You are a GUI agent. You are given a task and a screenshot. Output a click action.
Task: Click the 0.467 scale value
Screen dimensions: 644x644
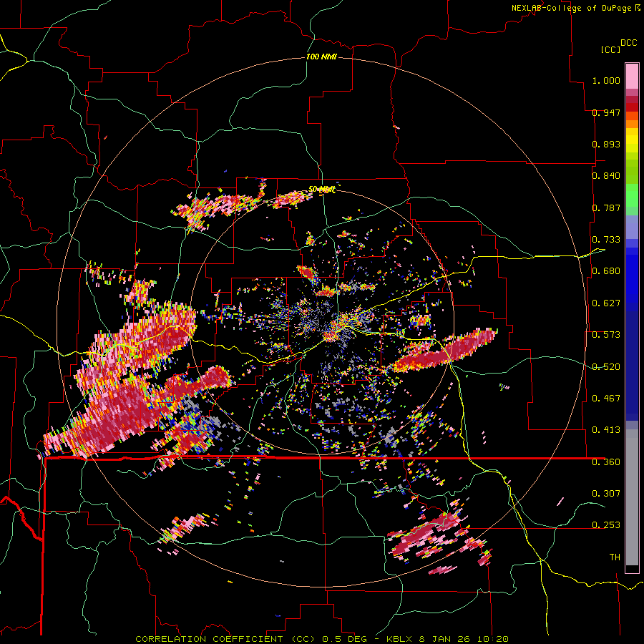(x=606, y=399)
